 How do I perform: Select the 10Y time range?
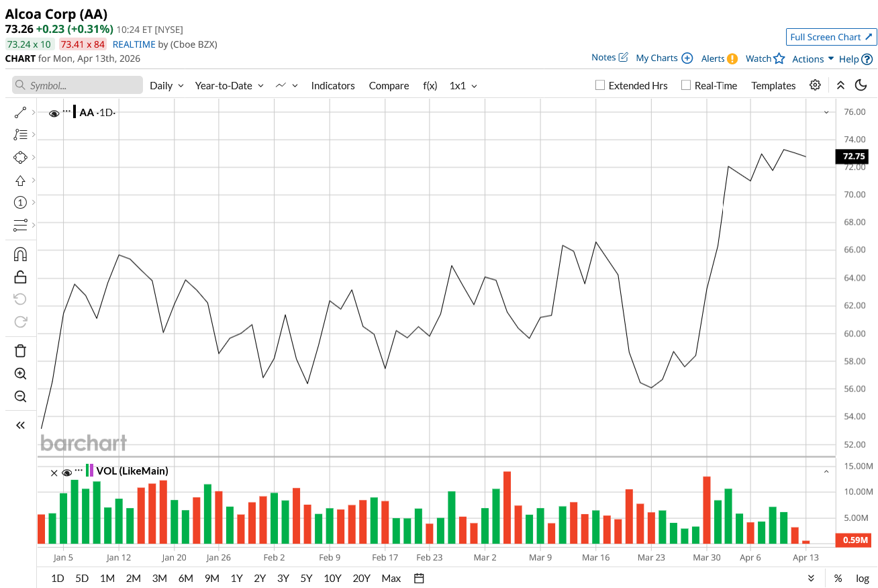point(332,578)
